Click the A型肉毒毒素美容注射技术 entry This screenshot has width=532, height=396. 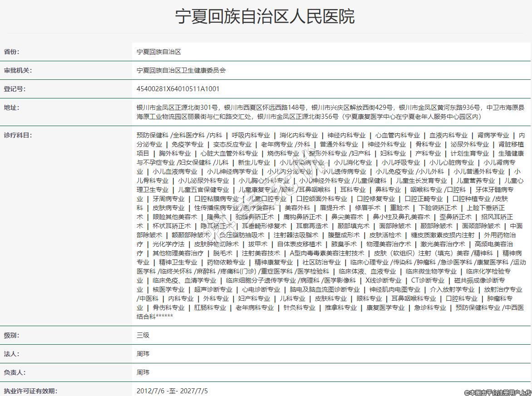327,253
